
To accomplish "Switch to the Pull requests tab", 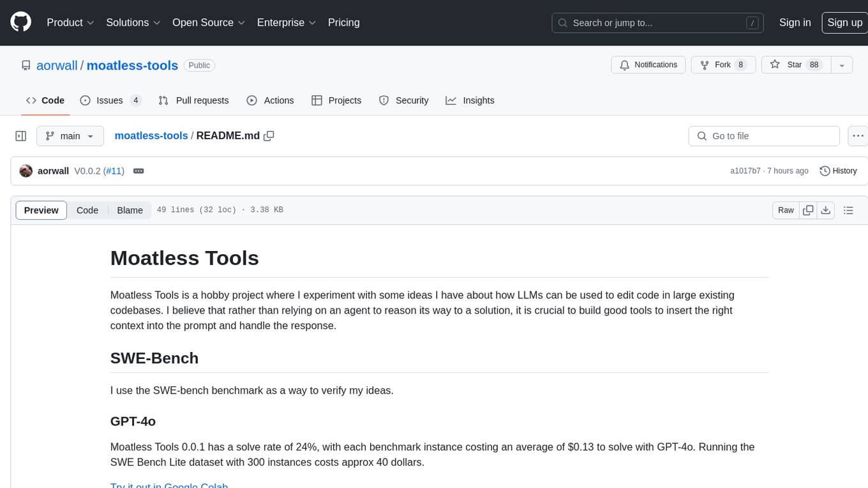I will coord(193,100).
